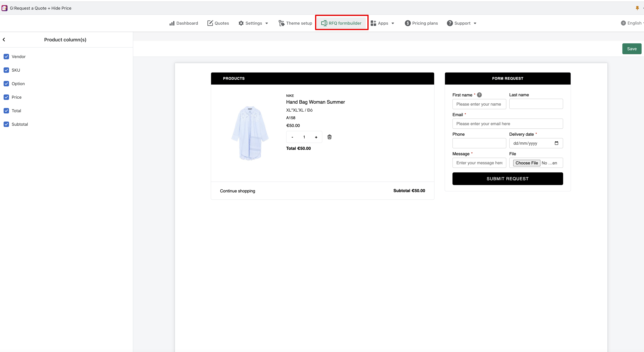Expand the Apps dropdown menu
The image size is (644, 352).
(x=382, y=23)
